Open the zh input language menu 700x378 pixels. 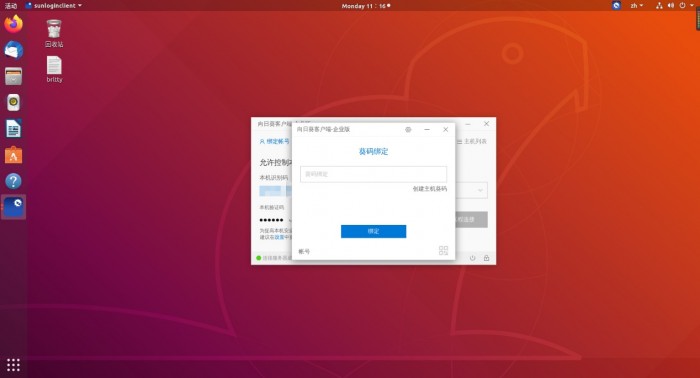tap(637, 5)
